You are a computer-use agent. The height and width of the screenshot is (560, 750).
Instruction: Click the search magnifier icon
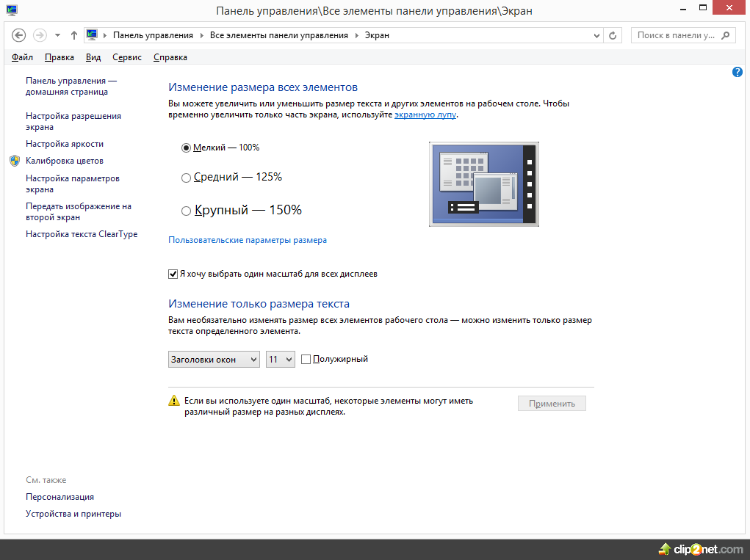(726, 35)
